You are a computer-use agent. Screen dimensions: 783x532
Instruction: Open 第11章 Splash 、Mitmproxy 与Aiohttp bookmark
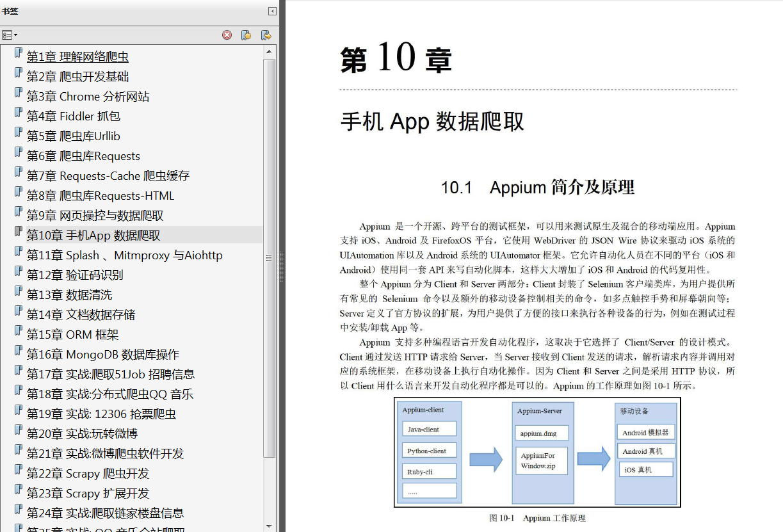tap(125, 255)
